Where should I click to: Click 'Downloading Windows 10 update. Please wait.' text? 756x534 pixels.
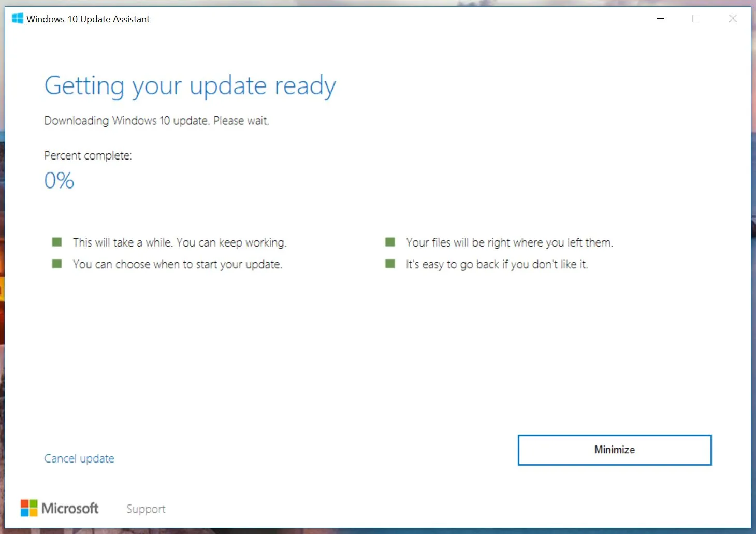click(156, 121)
